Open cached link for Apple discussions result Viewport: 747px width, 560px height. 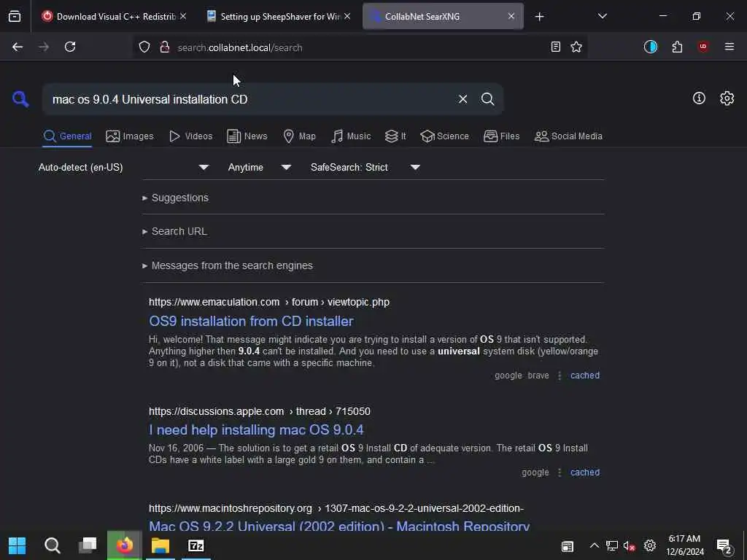pos(585,472)
